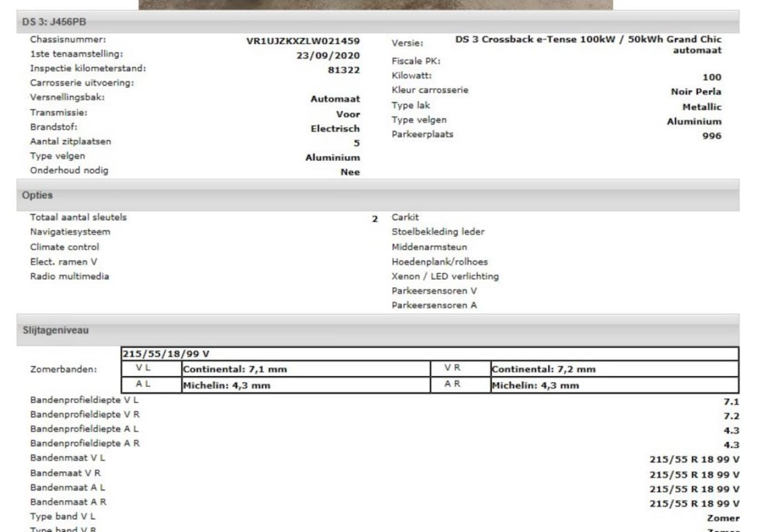Click the Totaal aantal sleutels label
This screenshot has height=532, width=778.
78,217
